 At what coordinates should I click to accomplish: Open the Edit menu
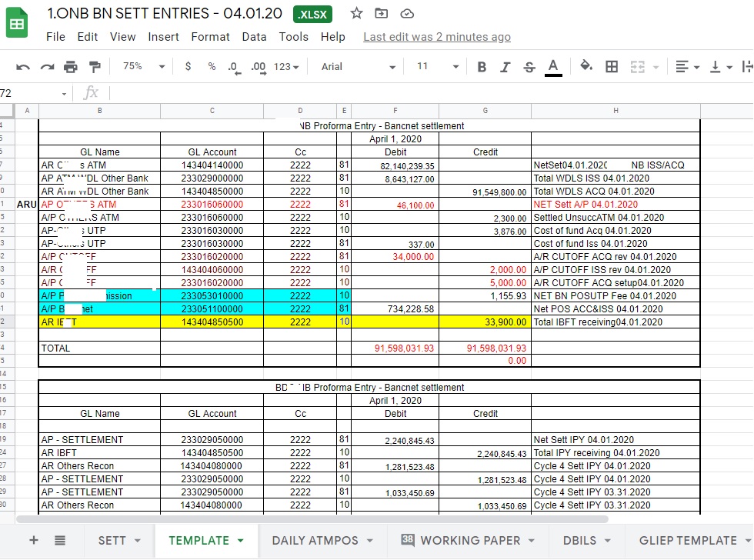click(88, 37)
